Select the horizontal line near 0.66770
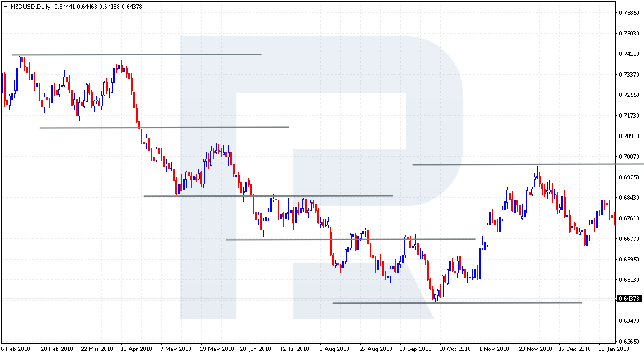Screen dimensions: 644x356 (351, 239)
